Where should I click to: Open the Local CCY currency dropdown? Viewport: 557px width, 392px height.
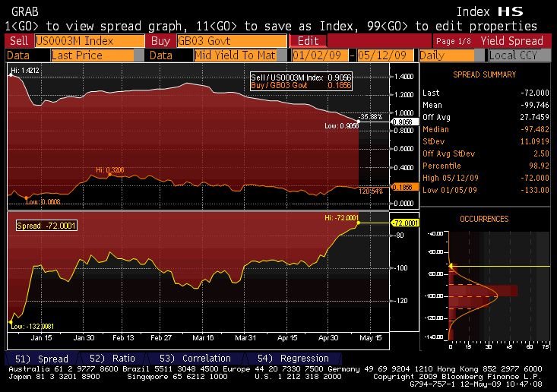[519, 55]
